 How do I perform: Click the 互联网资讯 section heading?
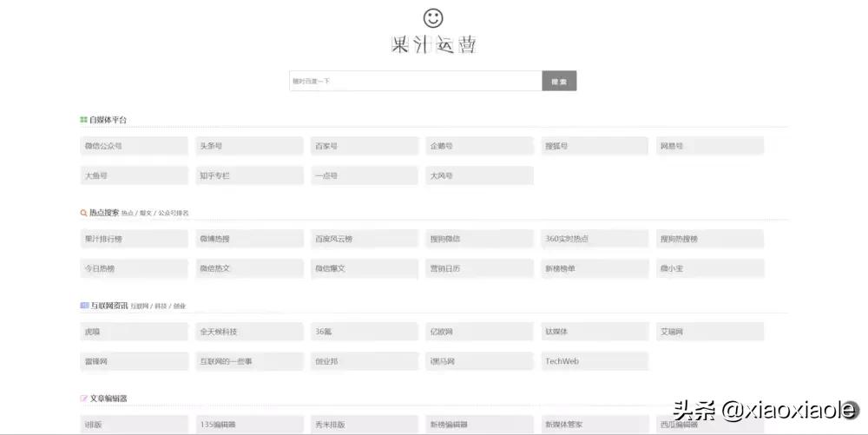pyautogui.click(x=109, y=306)
